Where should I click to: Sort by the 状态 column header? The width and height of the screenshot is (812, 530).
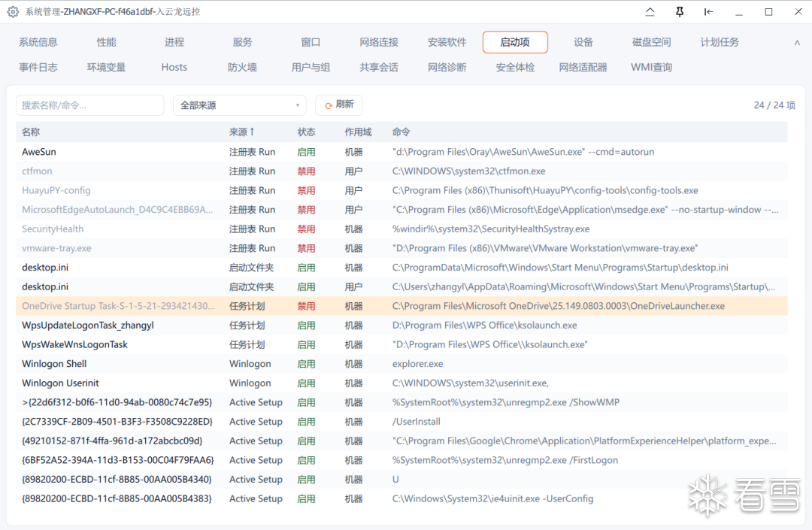point(306,132)
